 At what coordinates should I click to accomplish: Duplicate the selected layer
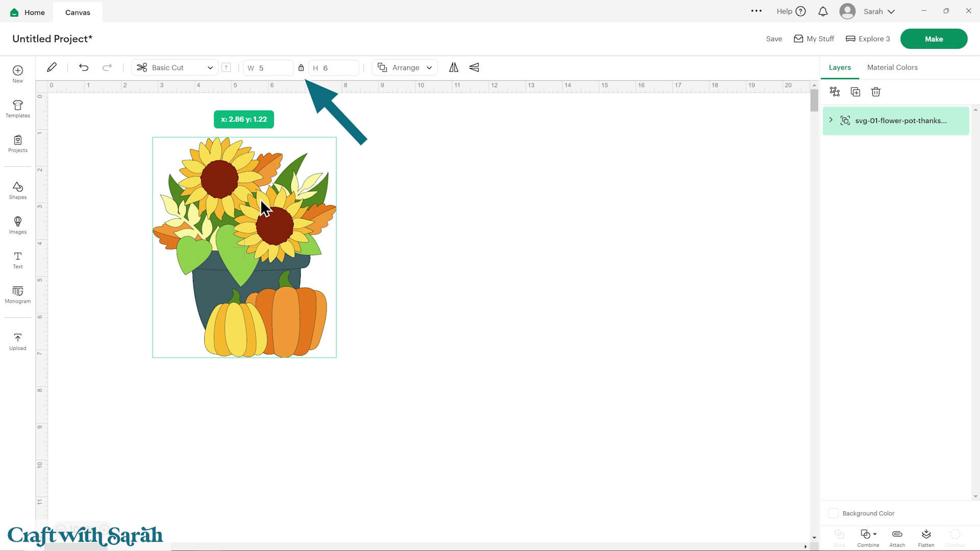(855, 92)
